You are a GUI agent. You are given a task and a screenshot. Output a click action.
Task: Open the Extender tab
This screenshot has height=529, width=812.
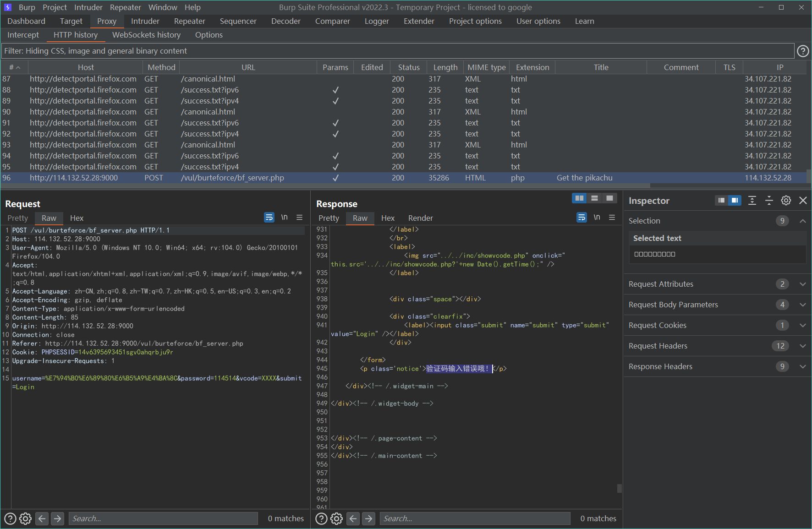(x=419, y=21)
